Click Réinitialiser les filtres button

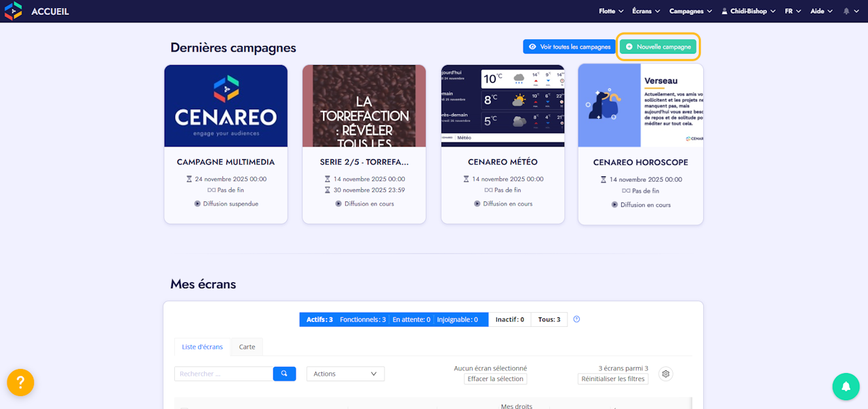click(613, 379)
